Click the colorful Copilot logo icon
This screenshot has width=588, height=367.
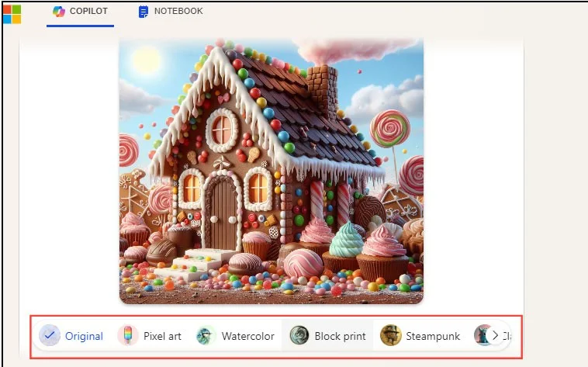pos(59,12)
